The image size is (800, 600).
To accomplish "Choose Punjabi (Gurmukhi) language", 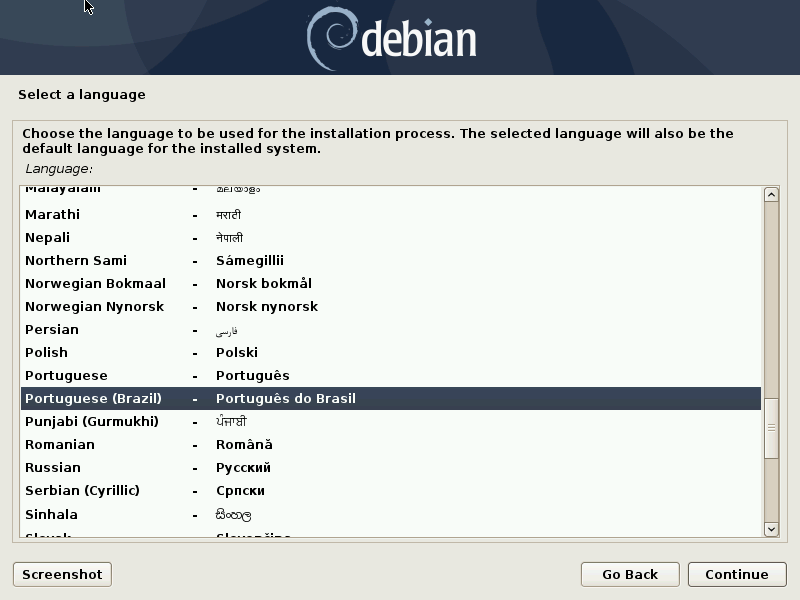I will click(391, 421).
